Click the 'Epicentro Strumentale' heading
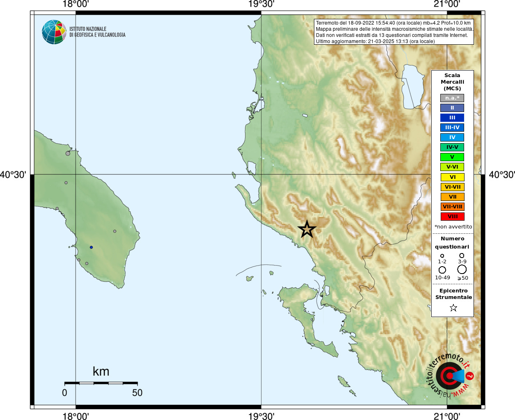Image resolution: width=515 pixels, height=420 pixels. (453, 294)
